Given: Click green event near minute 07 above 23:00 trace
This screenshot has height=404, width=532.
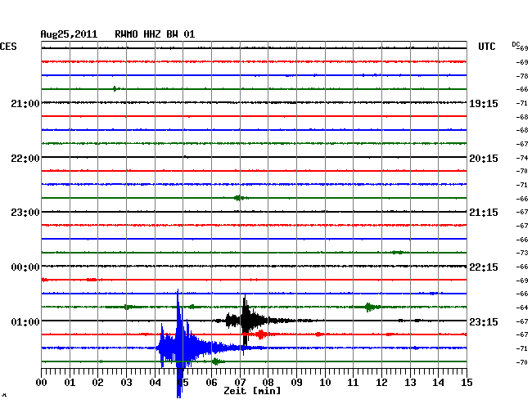Looking at the screenshot, I should 239,198.
